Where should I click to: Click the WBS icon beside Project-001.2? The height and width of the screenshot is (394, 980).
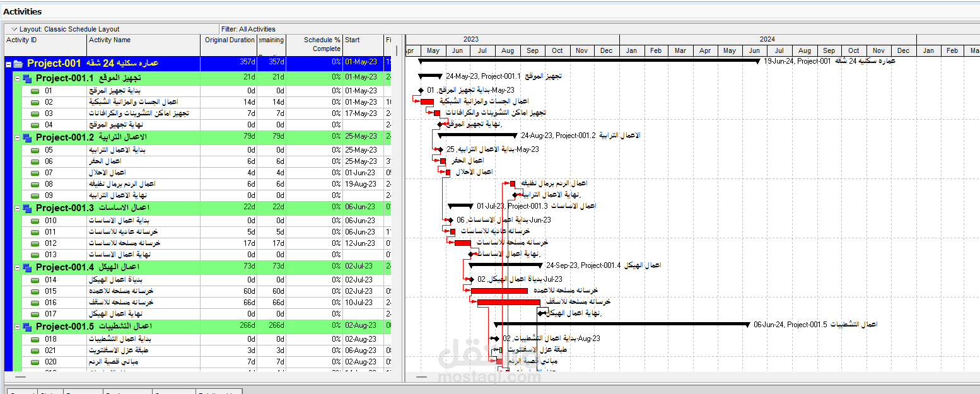click(x=27, y=137)
